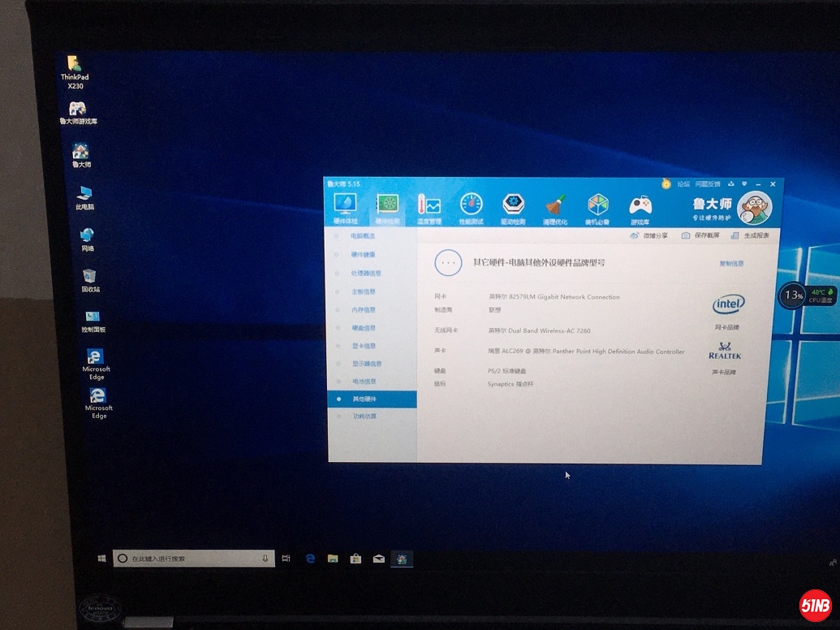Click the CPU temperature floating widget
840x630 pixels.
pos(808,296)
